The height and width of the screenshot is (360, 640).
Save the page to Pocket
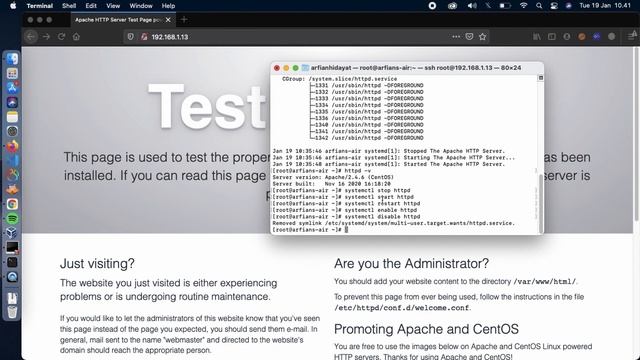469,37
